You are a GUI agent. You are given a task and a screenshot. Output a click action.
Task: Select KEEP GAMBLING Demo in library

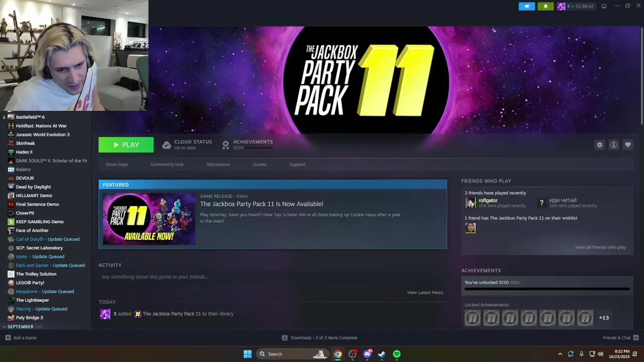click(40, 222)
